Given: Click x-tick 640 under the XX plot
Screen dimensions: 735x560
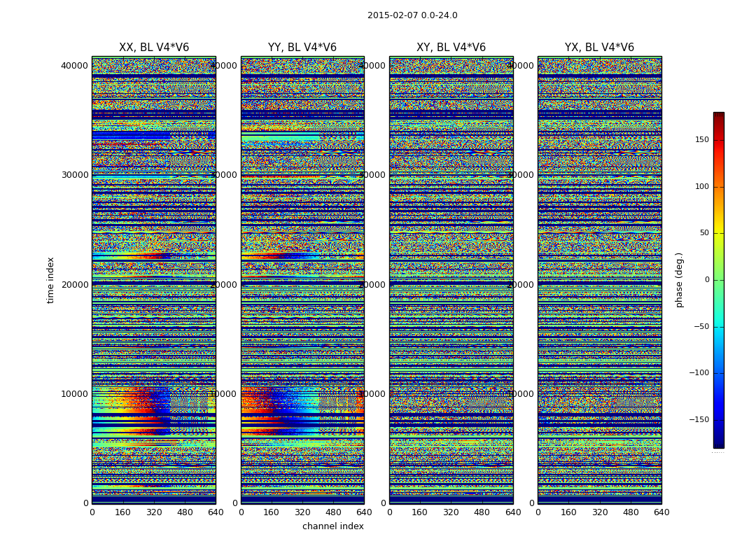Looking at the screenshot, I should click(216, 512).
